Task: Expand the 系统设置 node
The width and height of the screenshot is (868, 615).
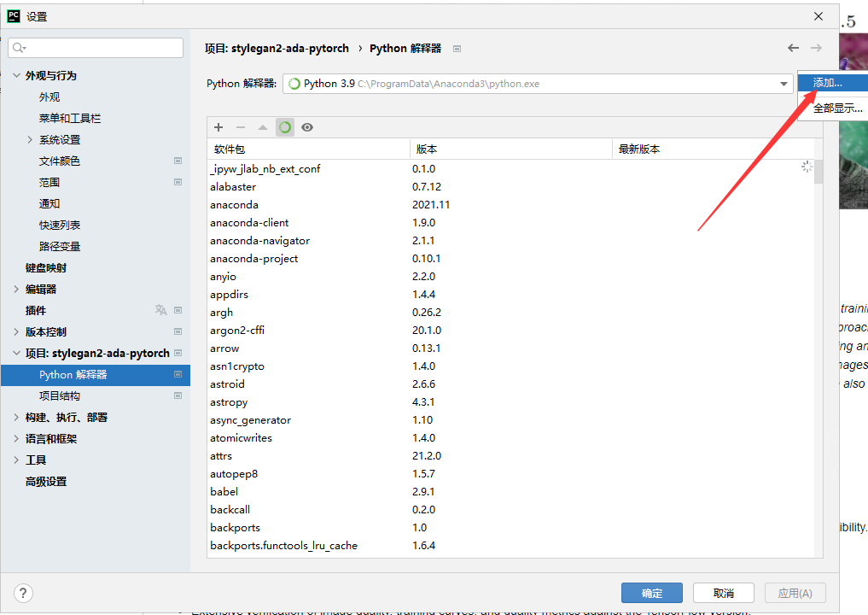Action: click(30, 139)
